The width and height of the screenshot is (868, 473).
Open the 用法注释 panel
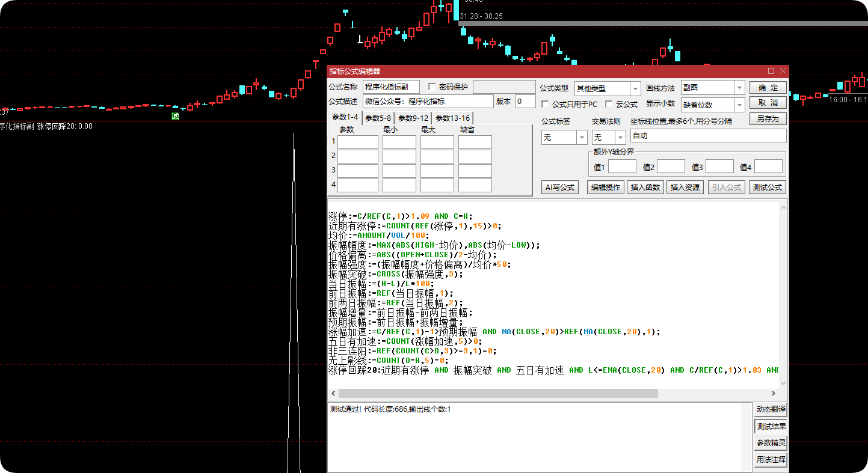(771, 460)
